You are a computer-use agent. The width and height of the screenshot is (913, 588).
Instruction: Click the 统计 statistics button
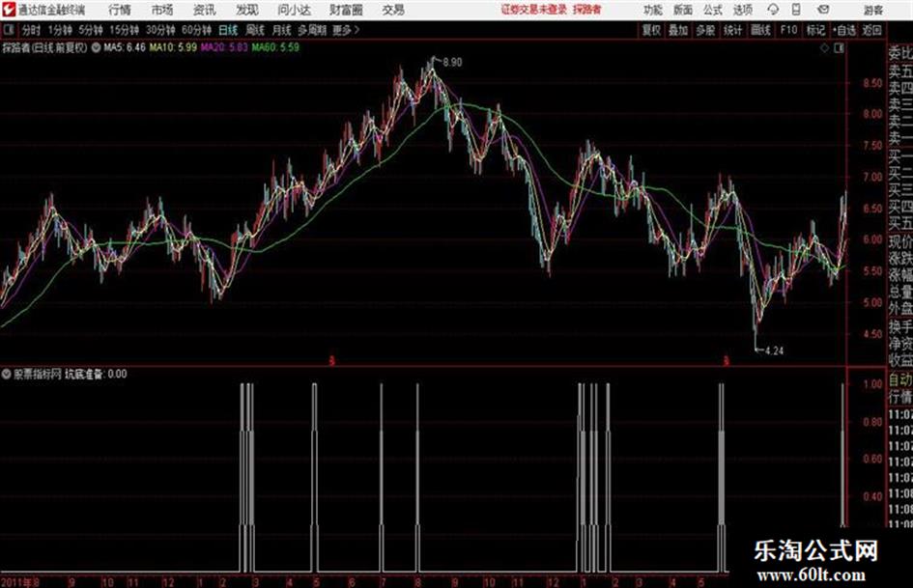[x=732, y=30]
